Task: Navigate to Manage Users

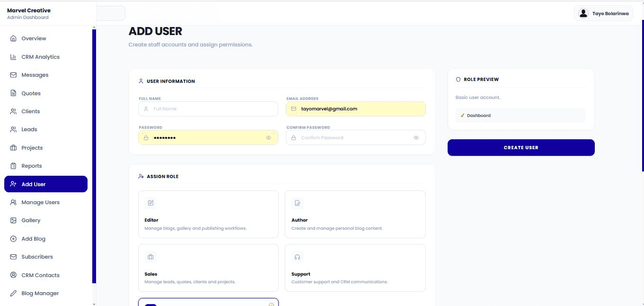Action: pyautogui.click(x=46, y=202)
